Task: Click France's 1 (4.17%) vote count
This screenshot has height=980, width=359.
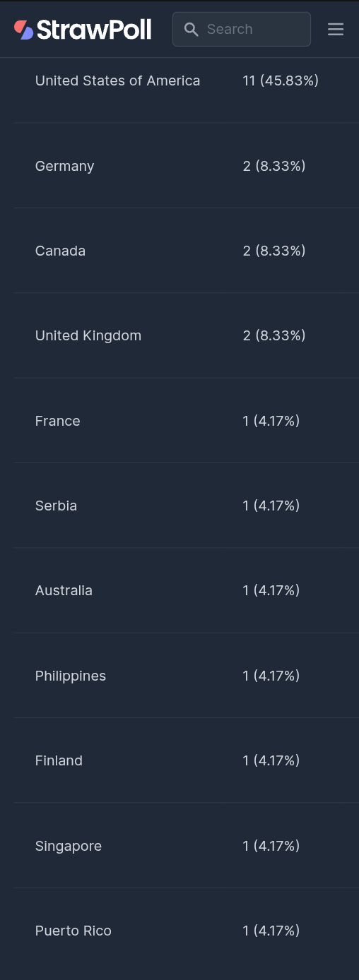Action: tap(271, 421)
